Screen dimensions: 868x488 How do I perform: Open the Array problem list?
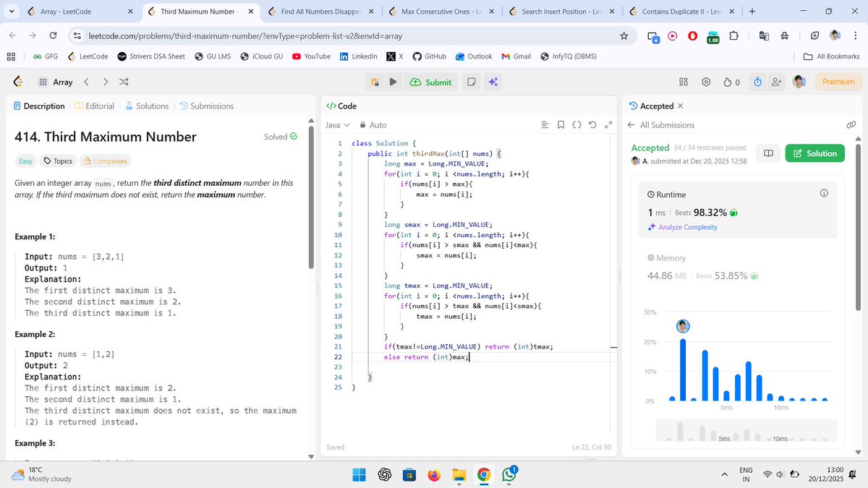tap(56, 82)
